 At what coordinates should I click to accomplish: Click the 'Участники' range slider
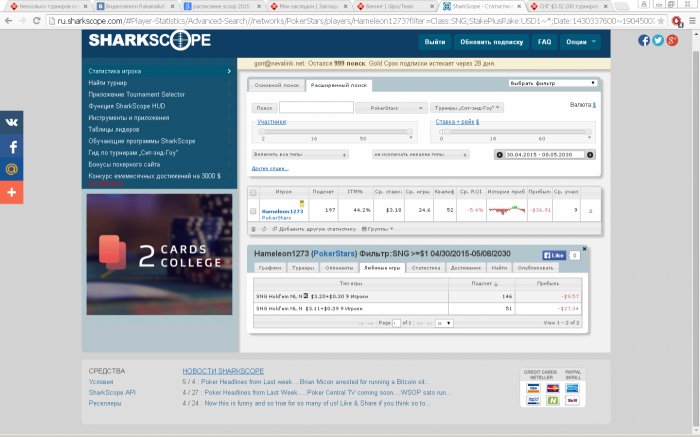point(335,132)
